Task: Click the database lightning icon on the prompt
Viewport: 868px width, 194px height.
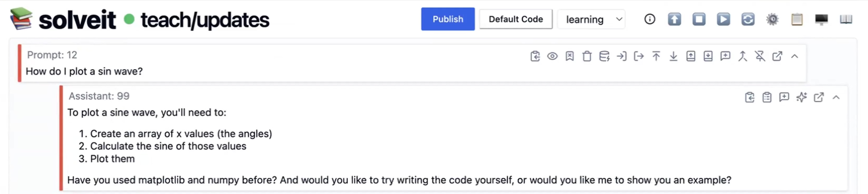Action: tap(604, 56)
